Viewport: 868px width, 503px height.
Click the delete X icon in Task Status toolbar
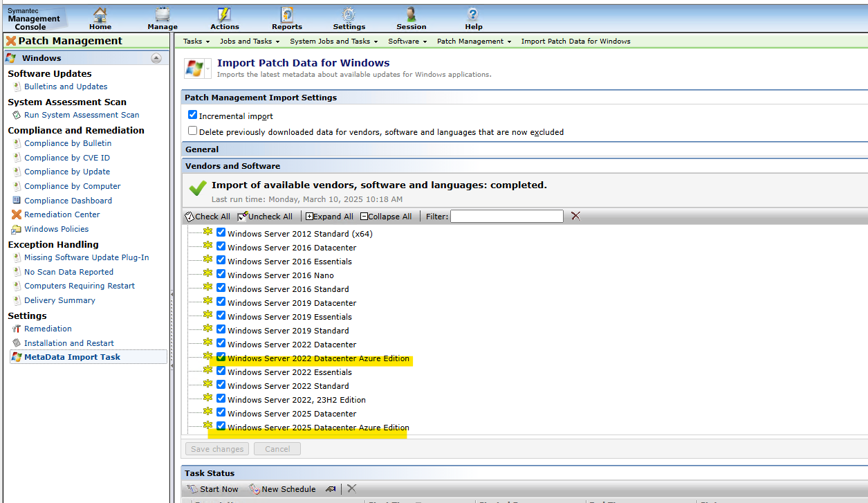351,488
